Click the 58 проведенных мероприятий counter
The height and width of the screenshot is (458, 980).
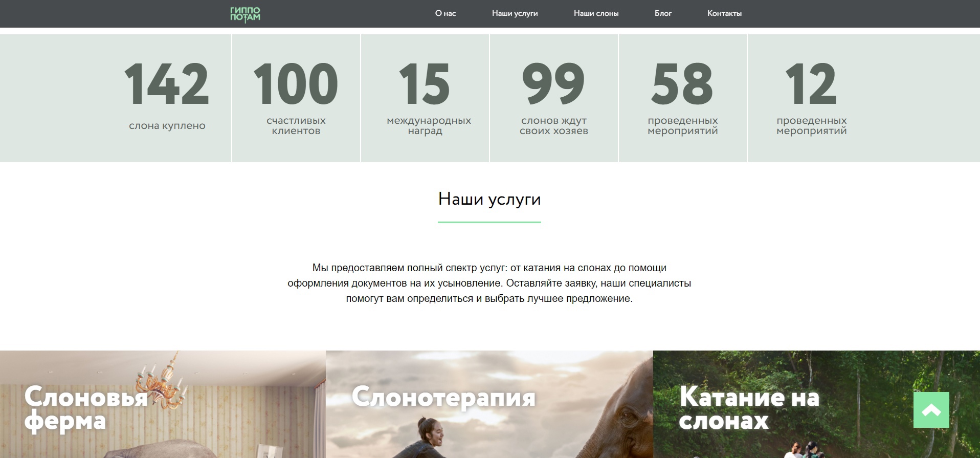click(683, 98)
